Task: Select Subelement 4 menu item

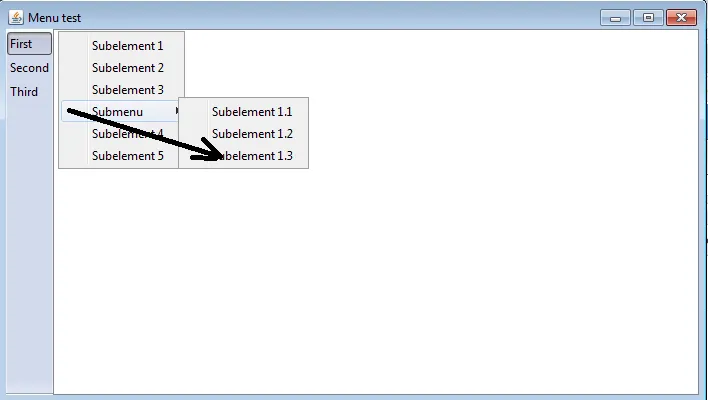Action: coord(120,134)
